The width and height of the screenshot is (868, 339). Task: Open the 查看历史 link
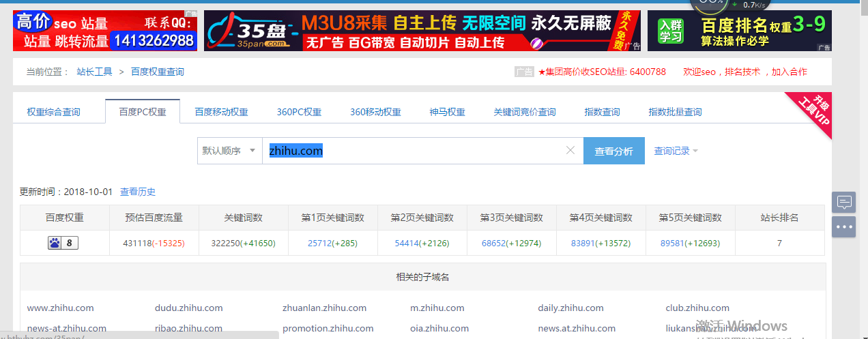tap(138, 192)
